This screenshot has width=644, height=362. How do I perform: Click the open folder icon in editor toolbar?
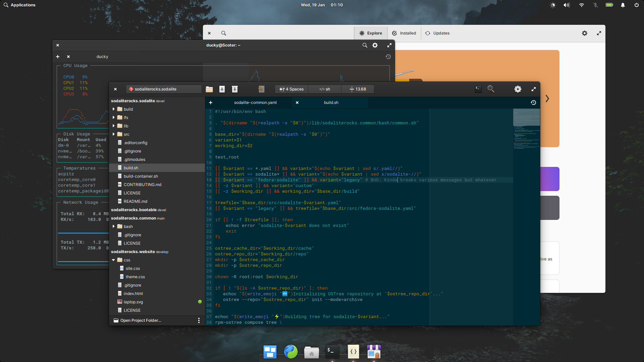coord(209,89)
